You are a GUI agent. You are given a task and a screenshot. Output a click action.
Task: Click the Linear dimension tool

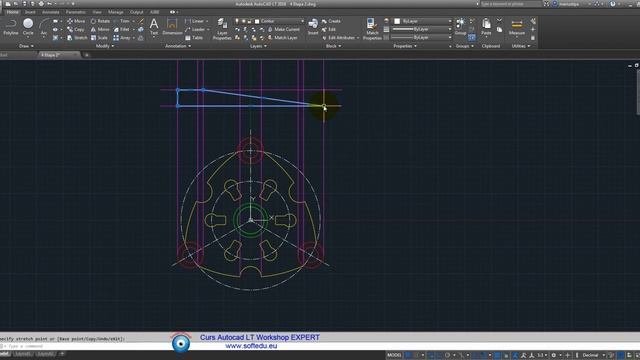(194, 21)
